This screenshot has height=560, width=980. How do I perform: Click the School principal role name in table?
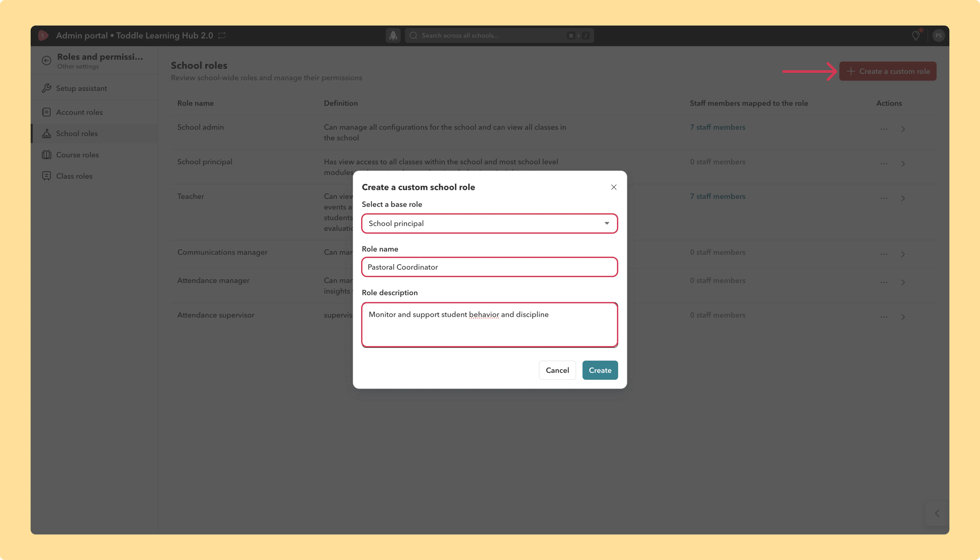(x=204, y=162)
